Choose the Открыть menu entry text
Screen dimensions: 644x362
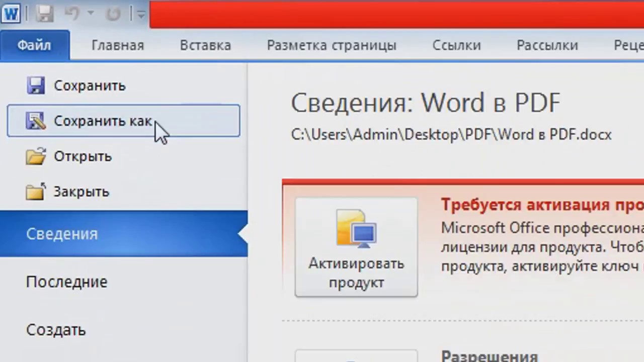[x=83, y=157]
